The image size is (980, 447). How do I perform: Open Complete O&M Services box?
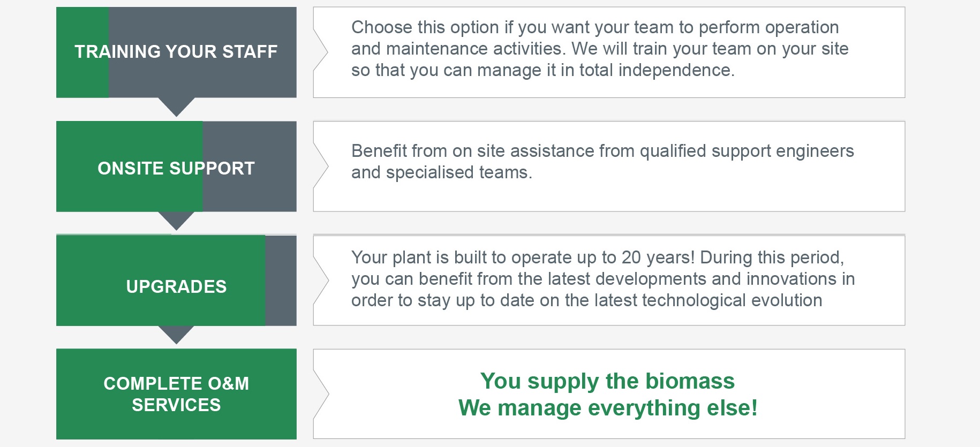176,394
